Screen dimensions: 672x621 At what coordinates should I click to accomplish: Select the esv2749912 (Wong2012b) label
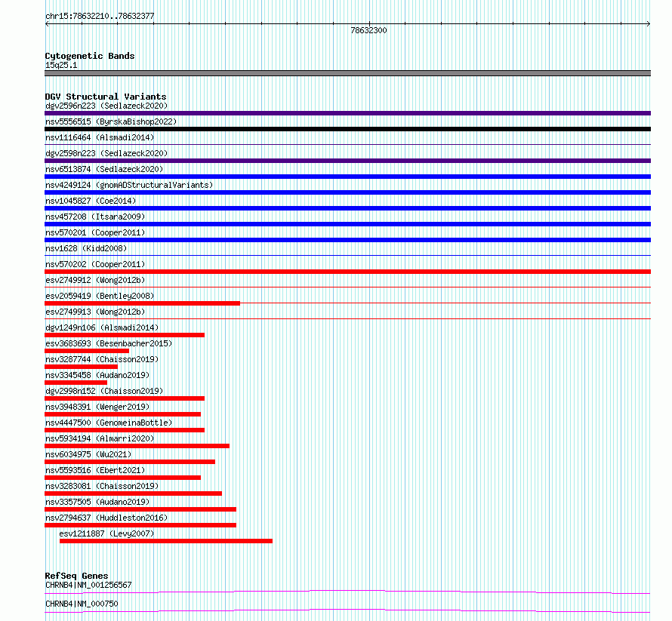point(95,280)
